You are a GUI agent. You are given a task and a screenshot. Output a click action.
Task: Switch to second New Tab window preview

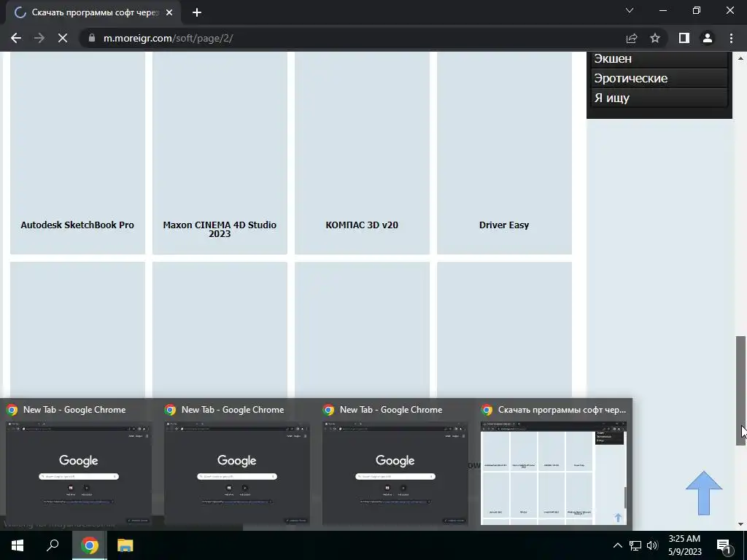point(237,465)
